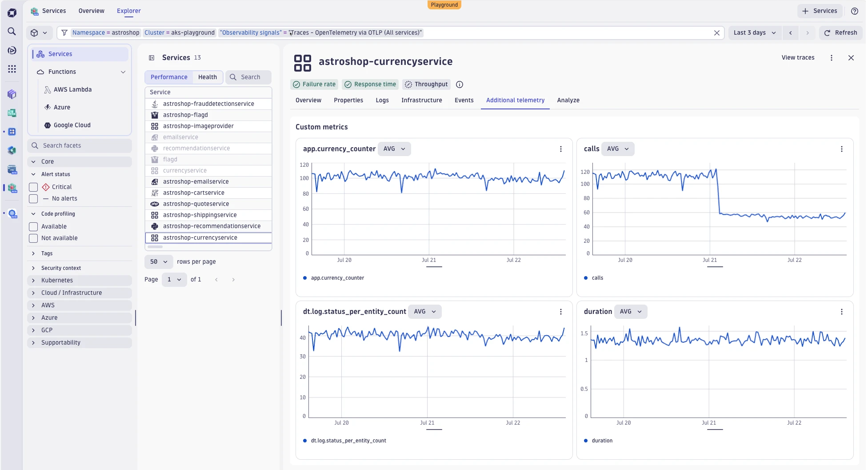Click the Dynatrace logo at top left
The width and height of the screenshot is (868, 470).
12,12
